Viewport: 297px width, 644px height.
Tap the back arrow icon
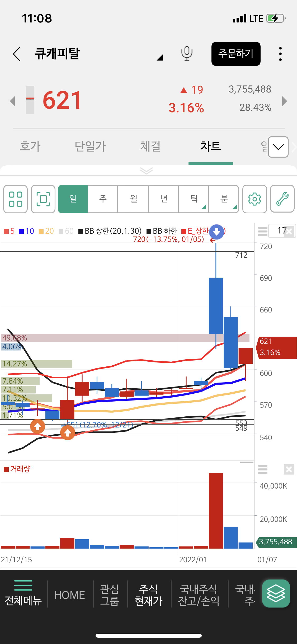point(17,54)
